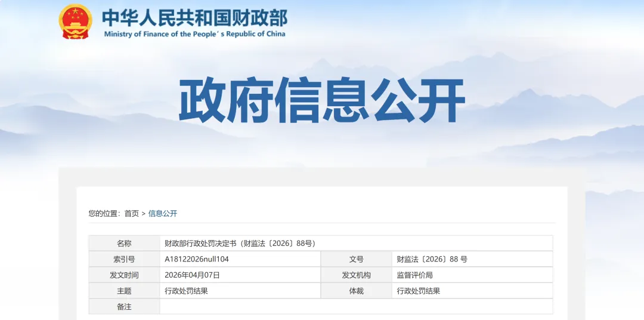Select the date 2026年04月07日
The image size is (644, 320).
192,275
